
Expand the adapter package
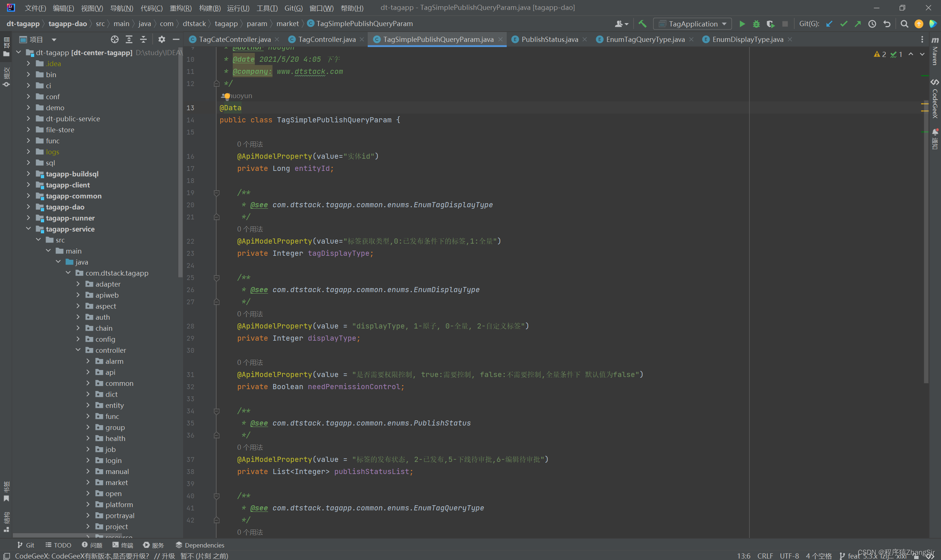point(78,284)
